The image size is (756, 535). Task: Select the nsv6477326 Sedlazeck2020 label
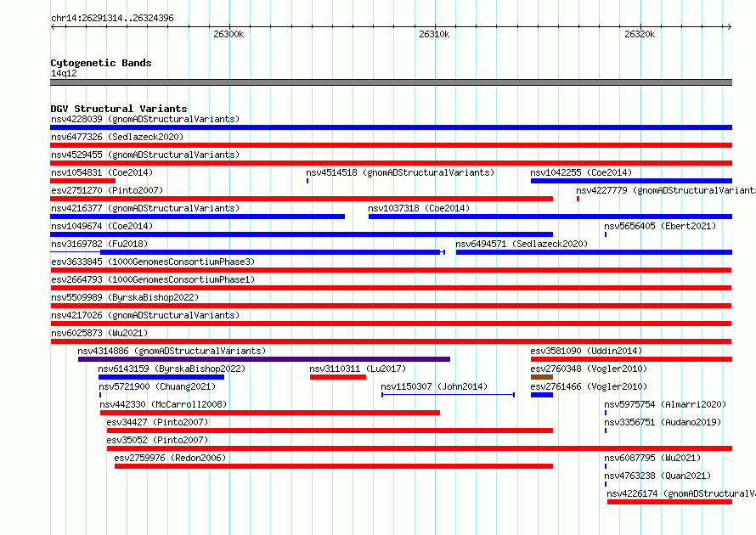pyautogui.click(x=117, y=137)
